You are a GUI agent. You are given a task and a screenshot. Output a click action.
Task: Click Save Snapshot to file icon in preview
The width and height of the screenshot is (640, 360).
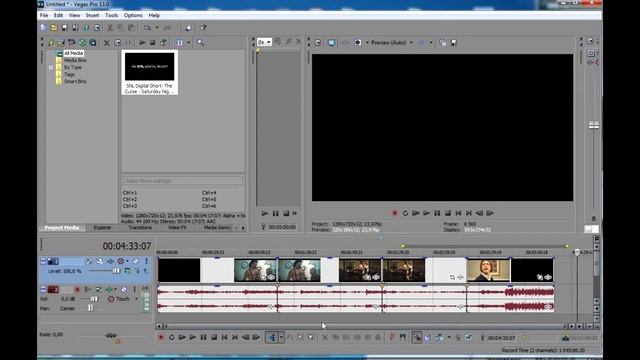453,42
